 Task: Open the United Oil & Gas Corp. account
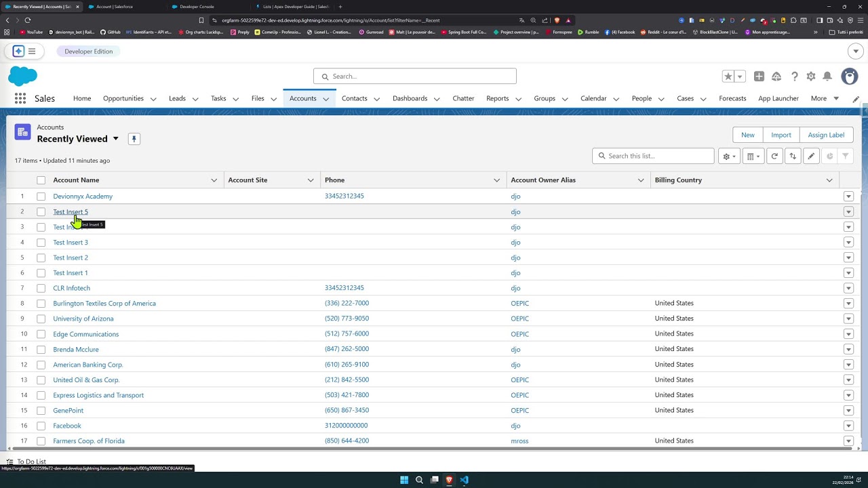[86, 380]
